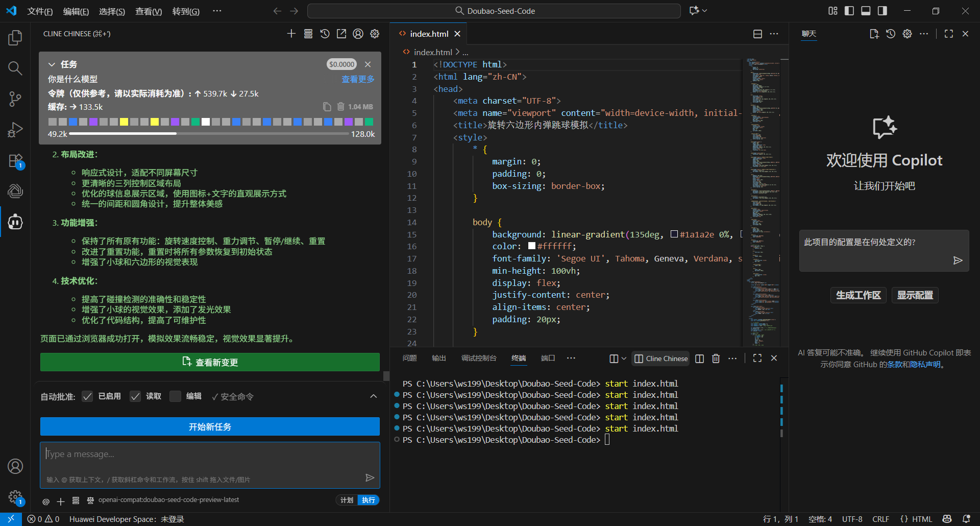Open the Explorer view in activity bar

click(15, 38)
